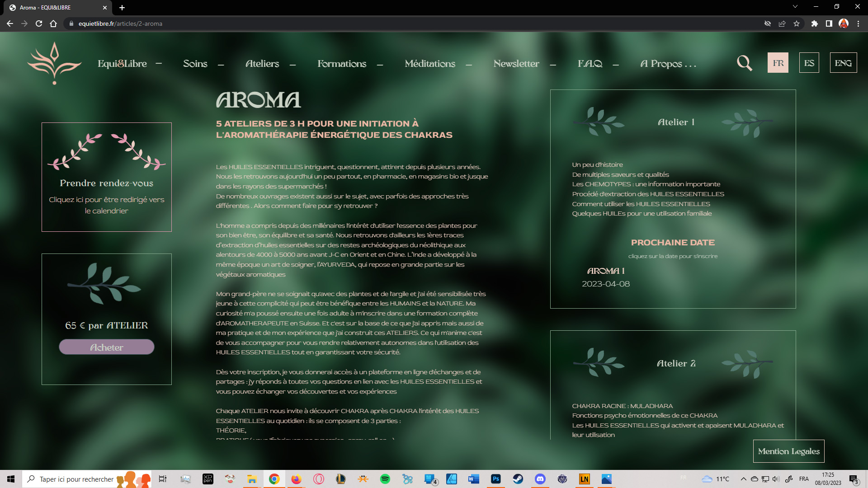This screenshot has width=868, height=488.
Task: Bookmark this page with star icon
Action: [797, 23]
